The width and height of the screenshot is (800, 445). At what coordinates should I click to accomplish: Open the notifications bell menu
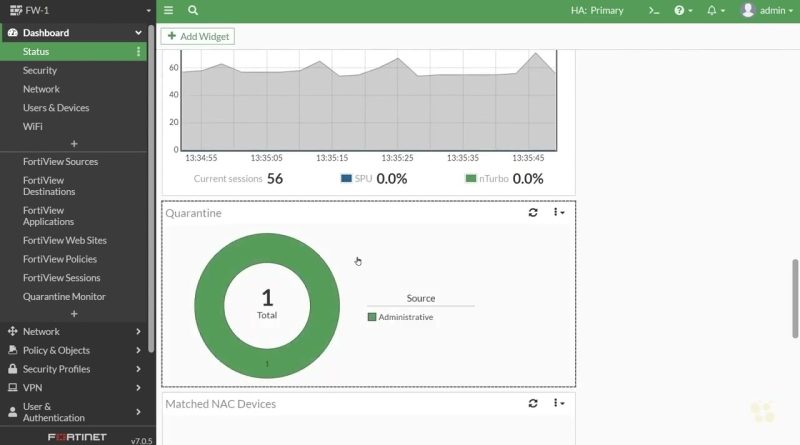[716, 10]
